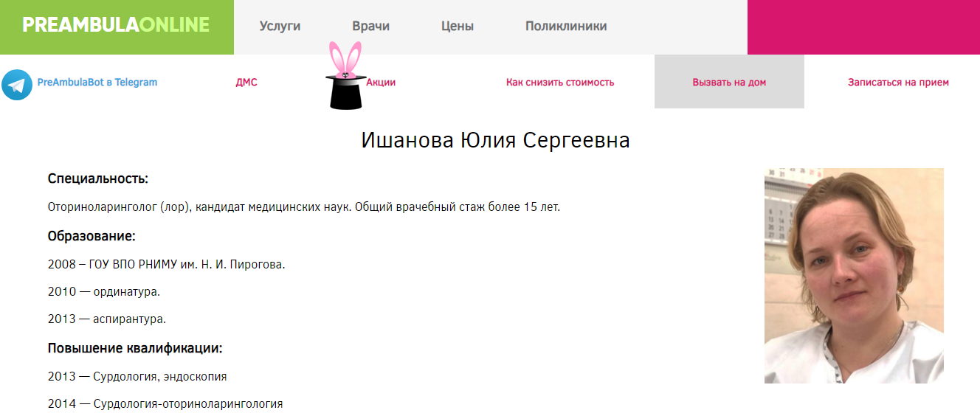Click the line 2008 – ГОУ ВПО РНИМУ

coord(167,264)
